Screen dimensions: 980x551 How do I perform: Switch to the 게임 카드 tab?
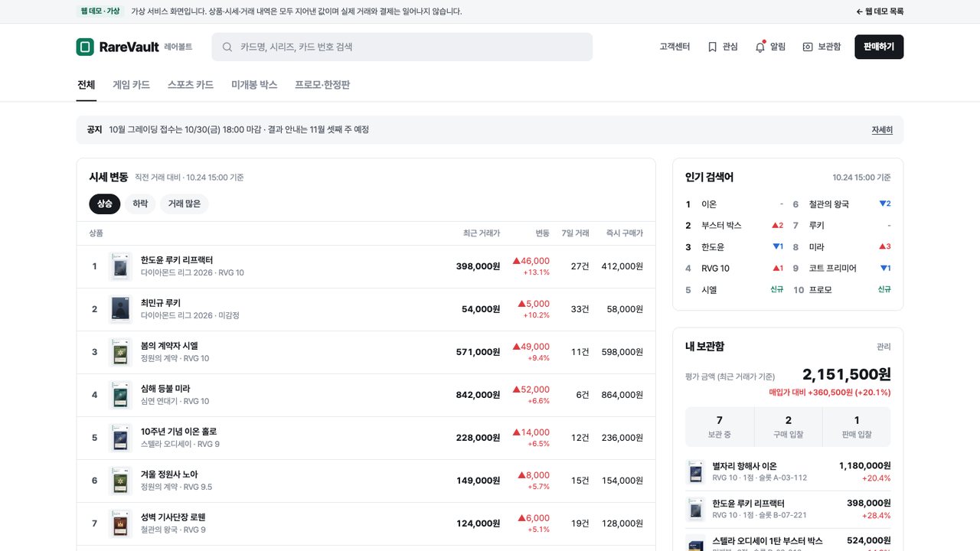[131, 85]
